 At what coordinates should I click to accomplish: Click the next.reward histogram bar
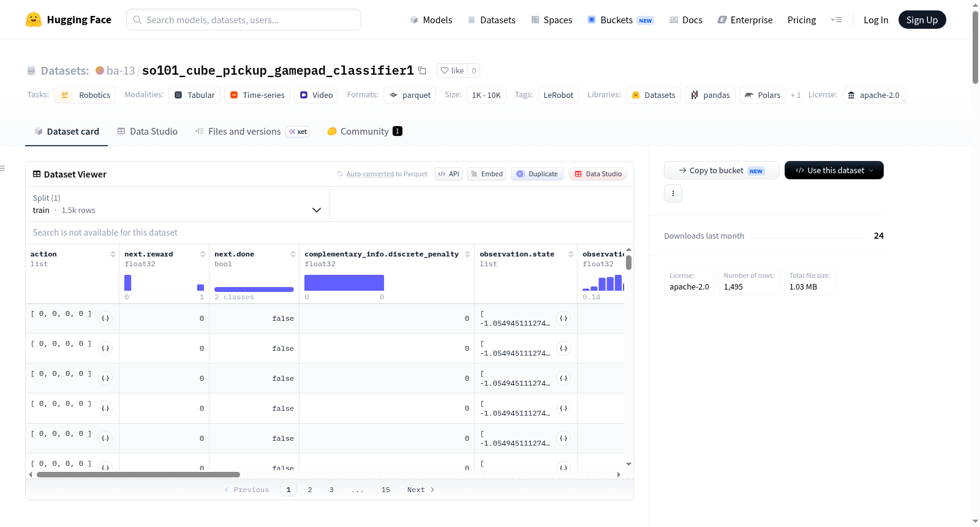click(x=128, y=283)
